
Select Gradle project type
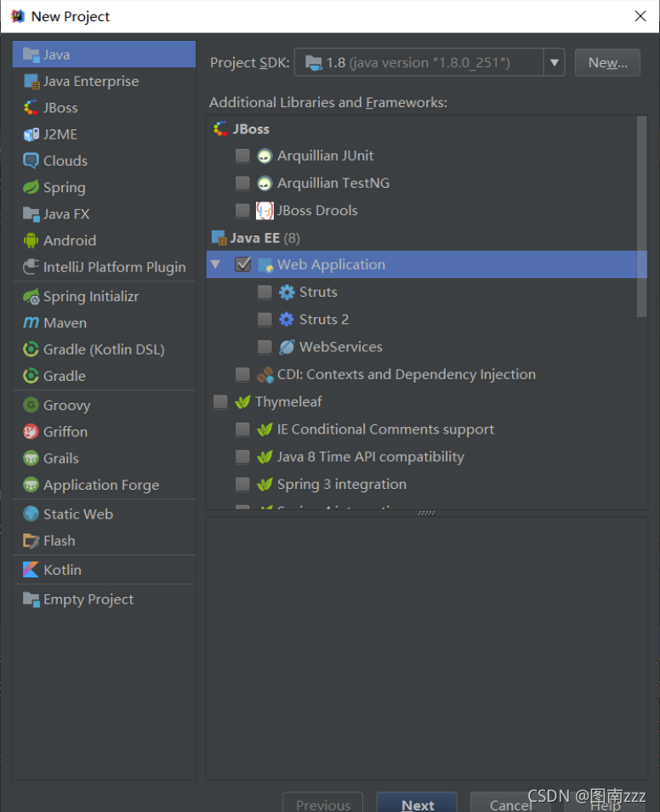(104, 376)
